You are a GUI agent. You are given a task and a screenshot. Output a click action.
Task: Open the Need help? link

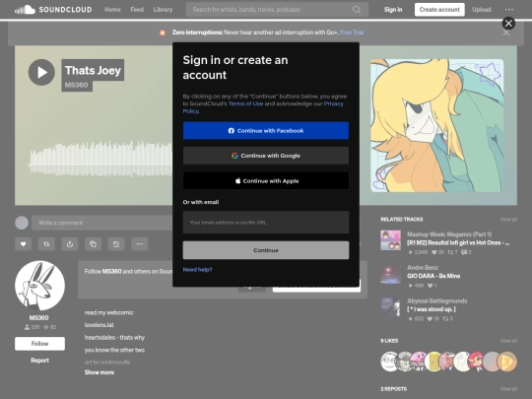point(197,270)
